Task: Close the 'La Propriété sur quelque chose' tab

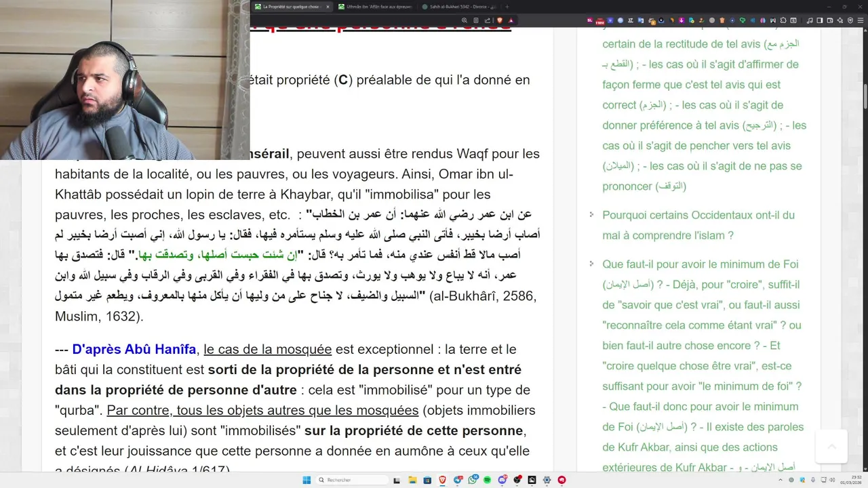Action: pos(328,7)
